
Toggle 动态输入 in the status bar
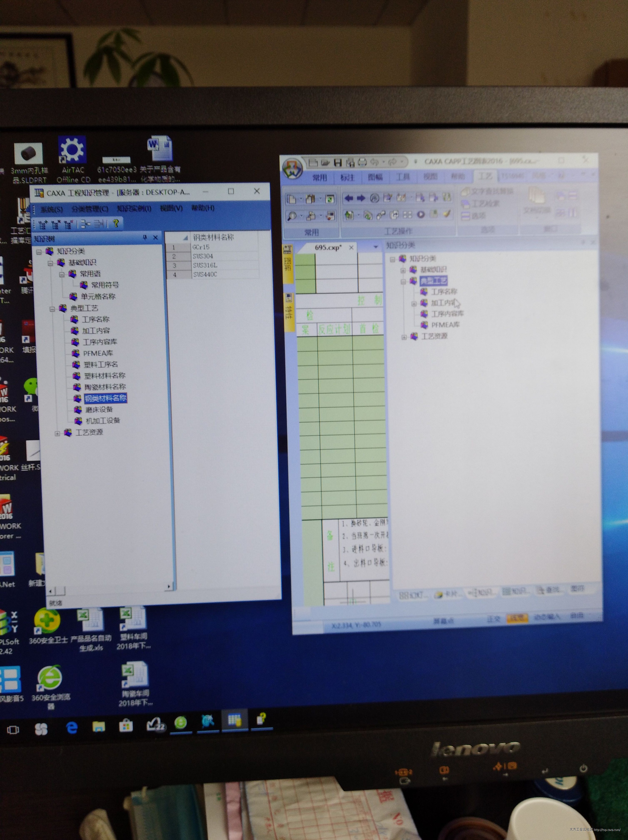(x=547, y=617)
